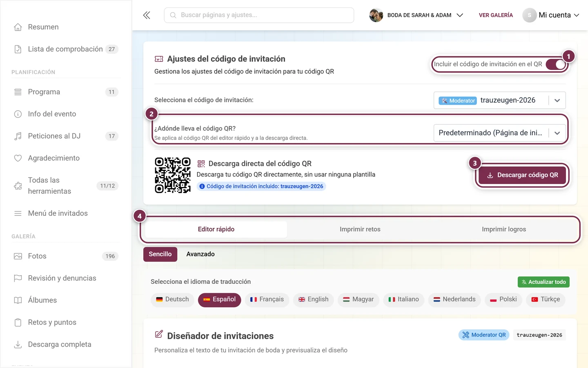Click the pencil icon beside Diseñador de invitaciones
Screen dimensions: 588x368
tap(159, 334)
